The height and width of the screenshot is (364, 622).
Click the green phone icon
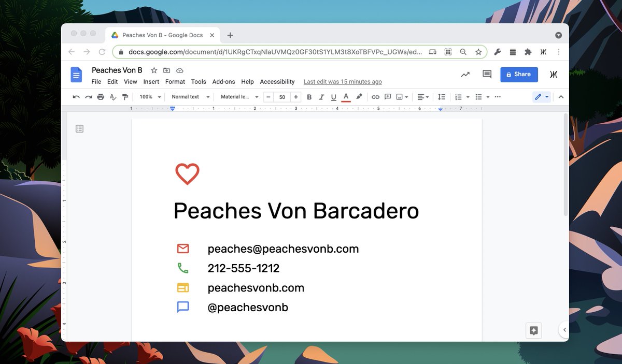click(183, 268)
